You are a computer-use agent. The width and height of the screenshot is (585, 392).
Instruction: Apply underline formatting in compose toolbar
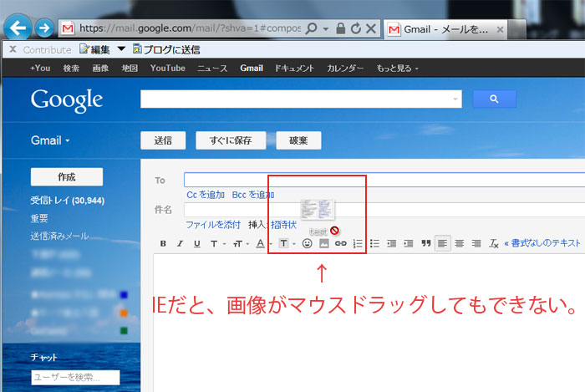pos(197,243)
